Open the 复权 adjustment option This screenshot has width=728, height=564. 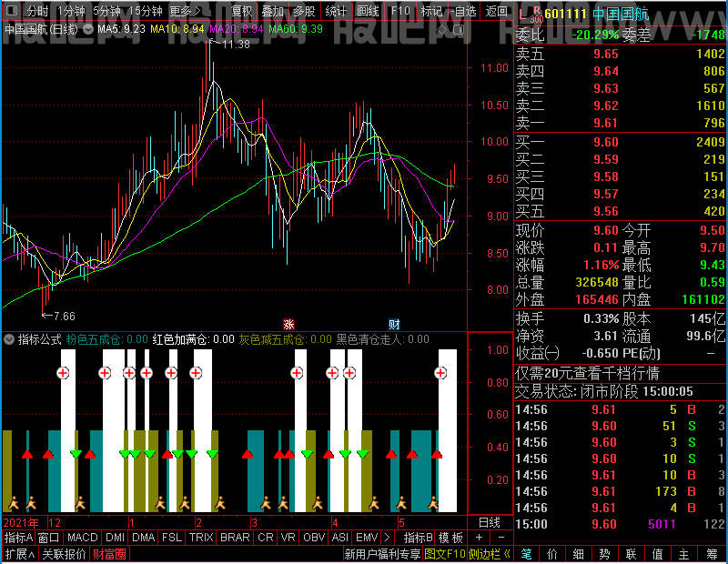click(241, 11)
